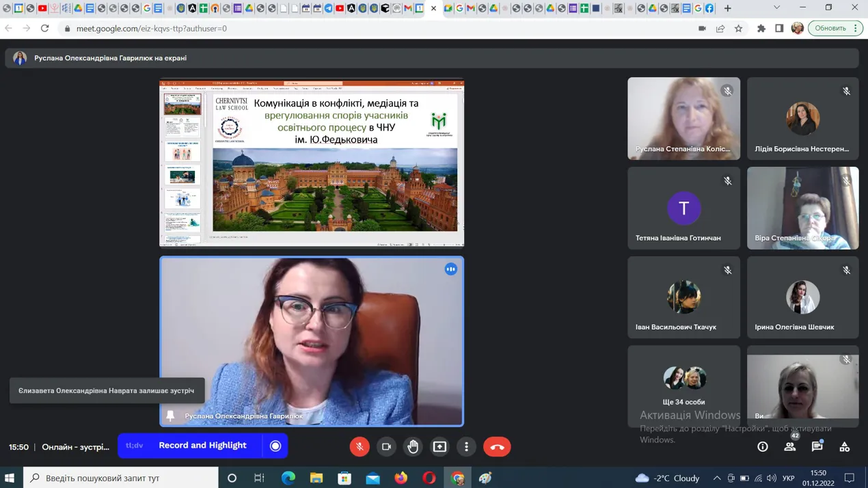Open Microsoft Store from taskbar
This screenshot has width=868, height=488.
point(344,478)
